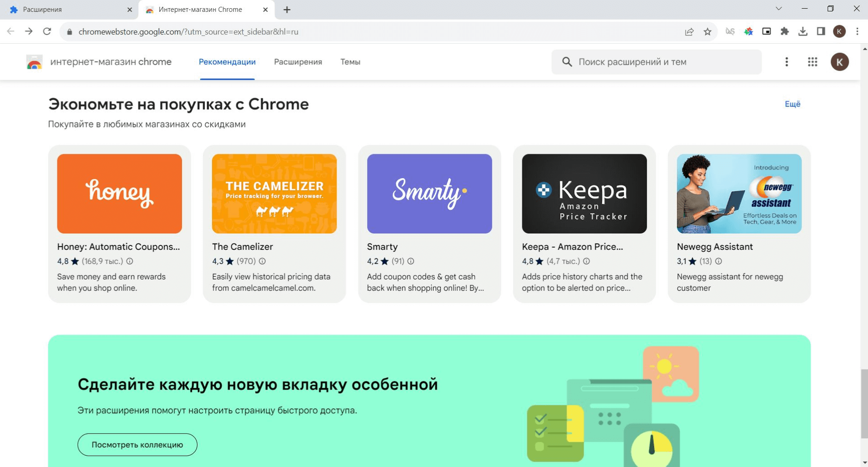This screenshot has width=868, height=467.
Task: Click the info icon beside Newegg Assistant rating
Action: tap(718, 261)
